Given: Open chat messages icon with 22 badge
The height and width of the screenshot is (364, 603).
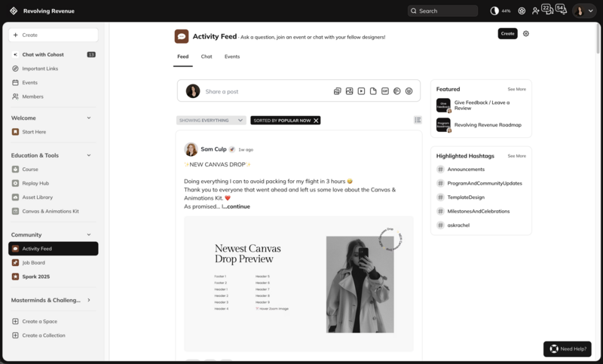Looking at the screenshot, I should click(547, 11).
